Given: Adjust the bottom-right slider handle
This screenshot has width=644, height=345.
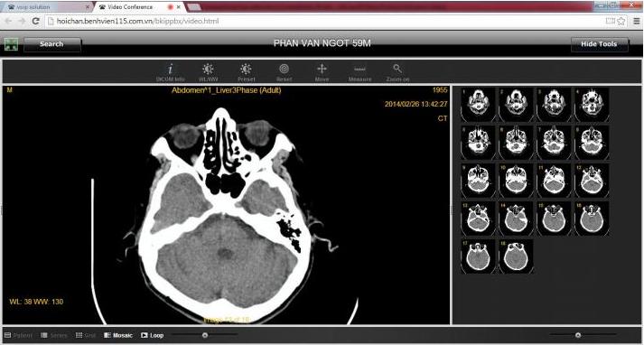Looking at the screenshot, I should (578, 335).
